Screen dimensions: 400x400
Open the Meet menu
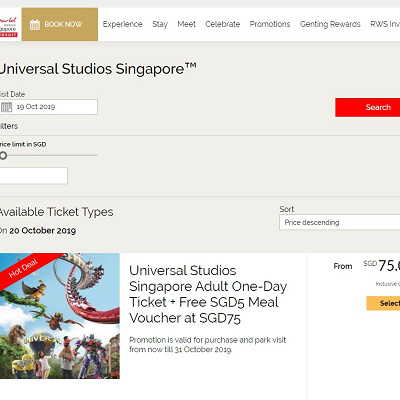[186, 24]
